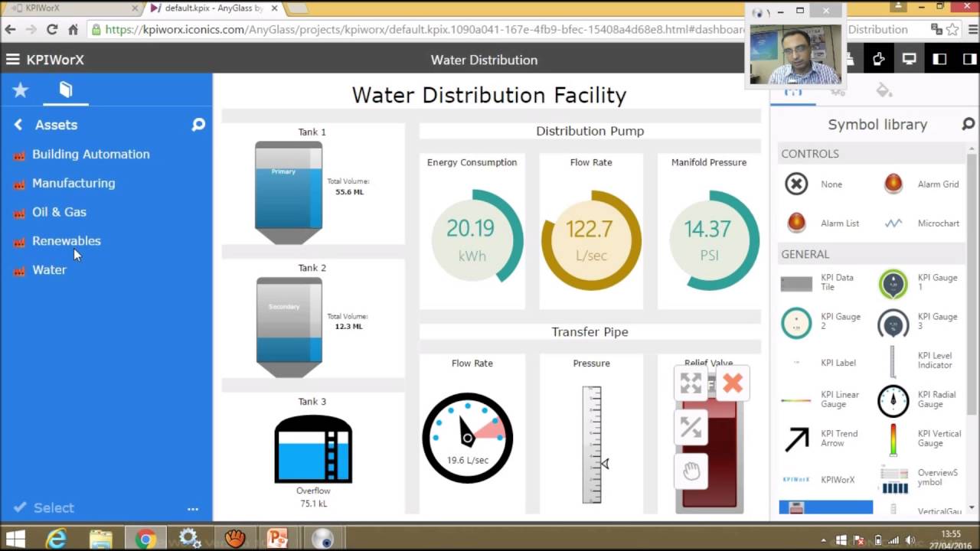The height and width of the screenshot is (551, 980).
Task: Open the paint bucket fill tab
Action: (x=884, y=91)
